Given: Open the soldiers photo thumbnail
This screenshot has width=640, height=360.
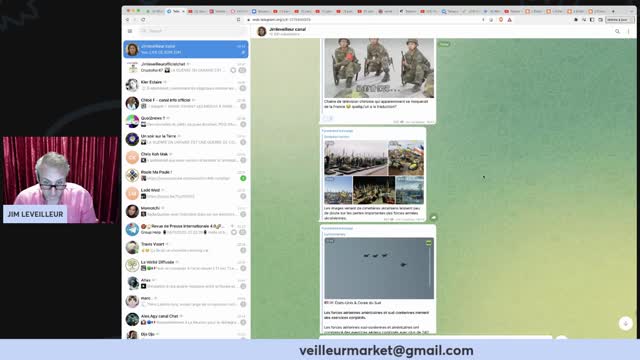Looking at the screenshot, I should click(379, 68).
